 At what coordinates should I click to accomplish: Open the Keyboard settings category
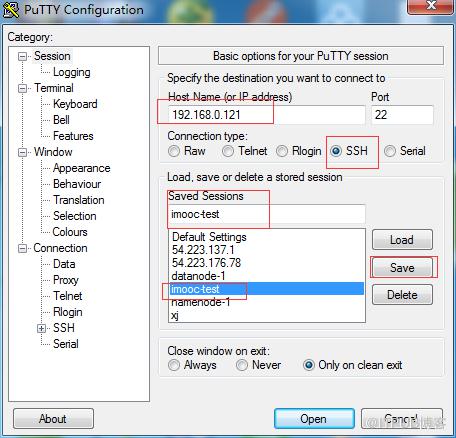(x=75, y=104)
